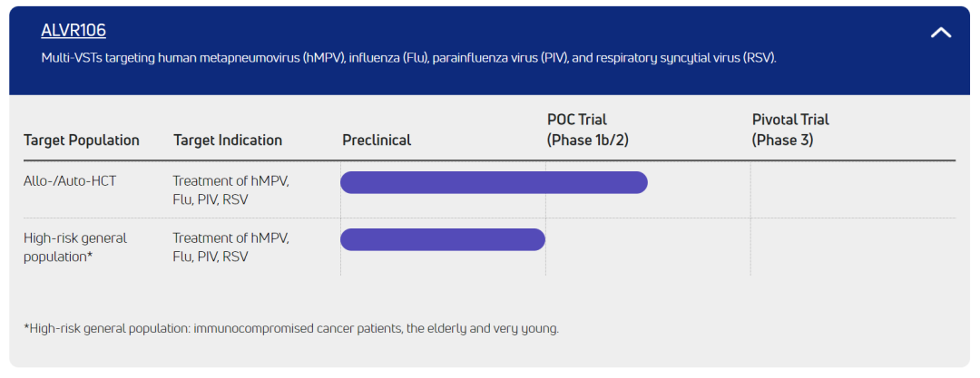This screenshot has height=378, width=980.
Task: Click the indication text in the High-risk row
Action: (x=230, y=247)
